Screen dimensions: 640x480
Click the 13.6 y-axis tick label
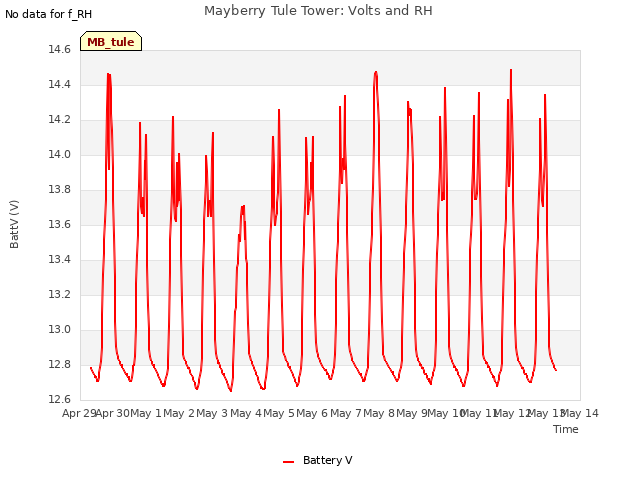point(59,224)
